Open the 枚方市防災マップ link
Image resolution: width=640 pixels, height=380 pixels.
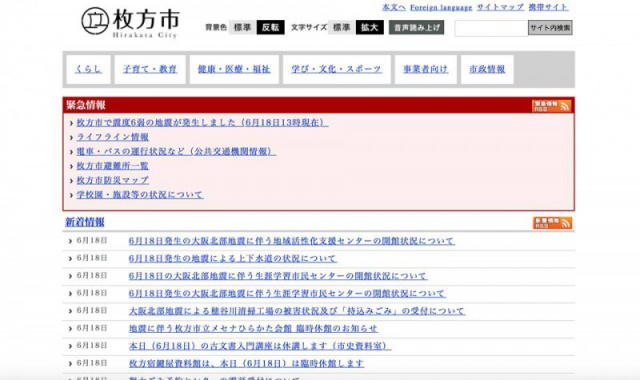click(x=113, y=180)
